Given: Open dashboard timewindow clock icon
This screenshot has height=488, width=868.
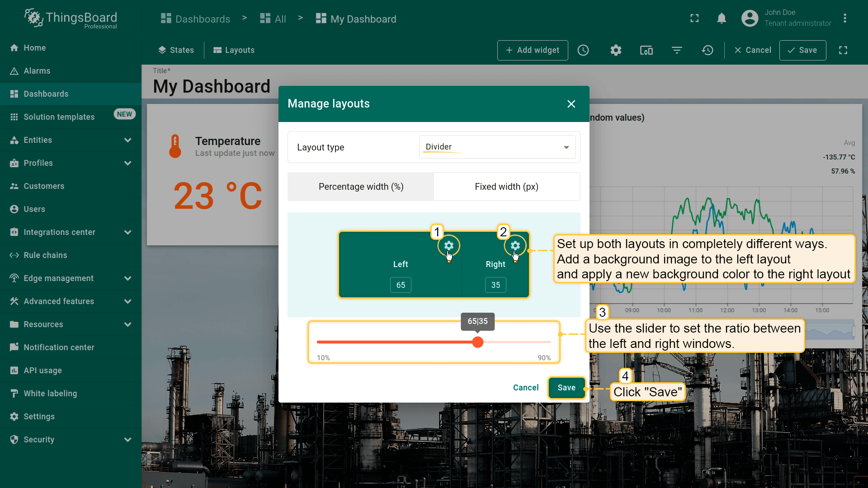Looking at the screenshot, I should click(583, 50).
